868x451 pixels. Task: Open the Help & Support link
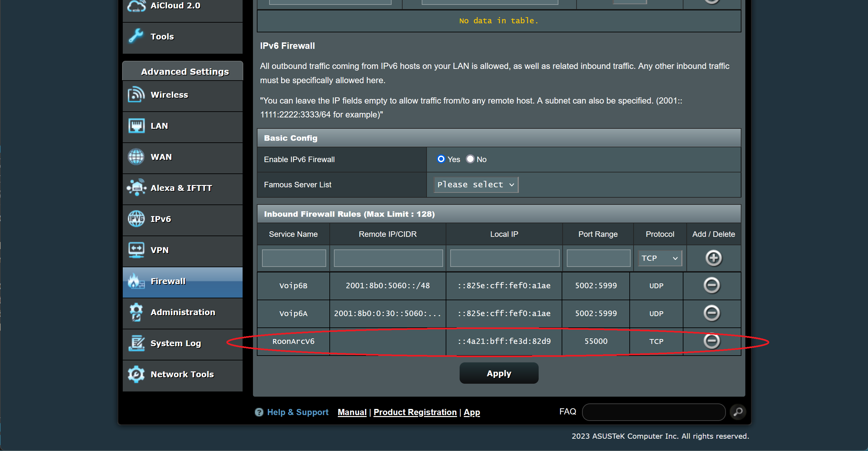click(x=298, y=412)
